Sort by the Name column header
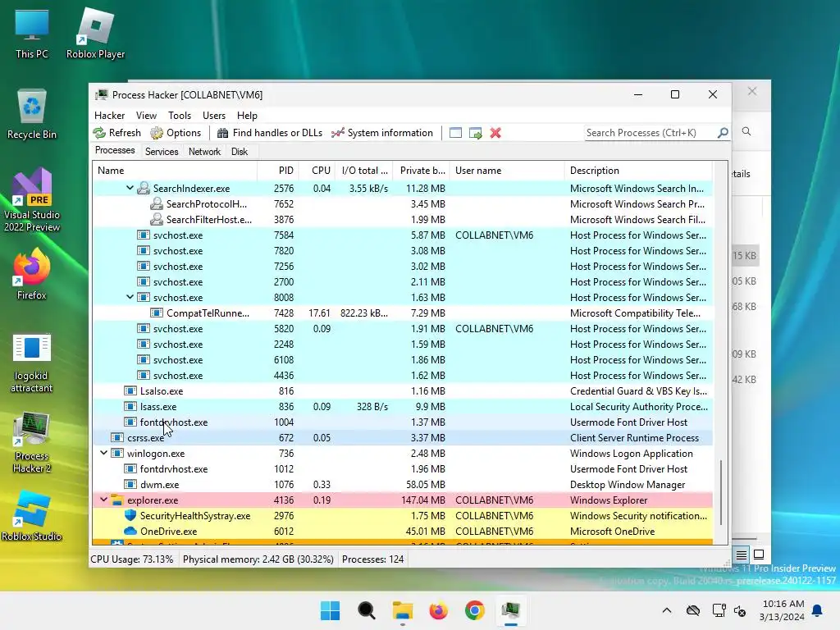Image resolution: width=840 pixels, height=630 pixels. (176, 171)
